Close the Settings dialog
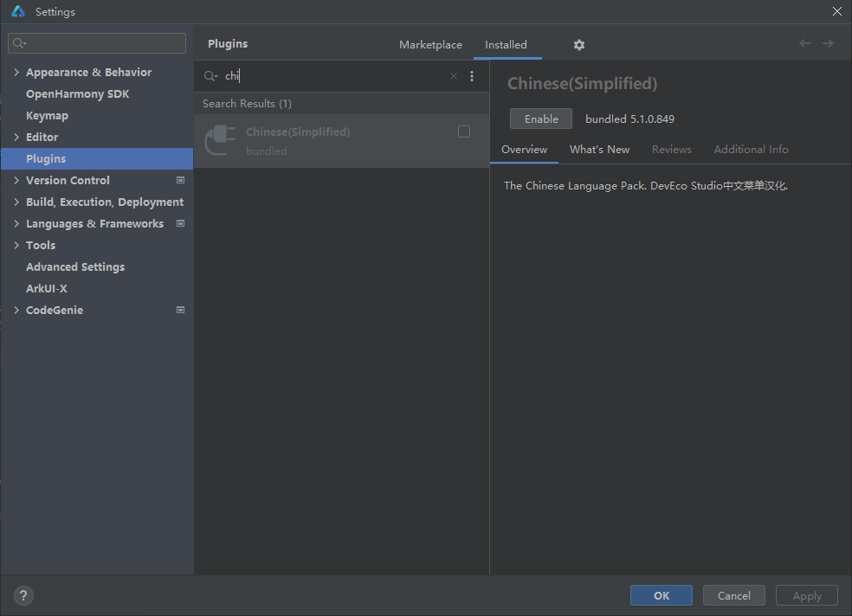 click(x=836, y=11)
